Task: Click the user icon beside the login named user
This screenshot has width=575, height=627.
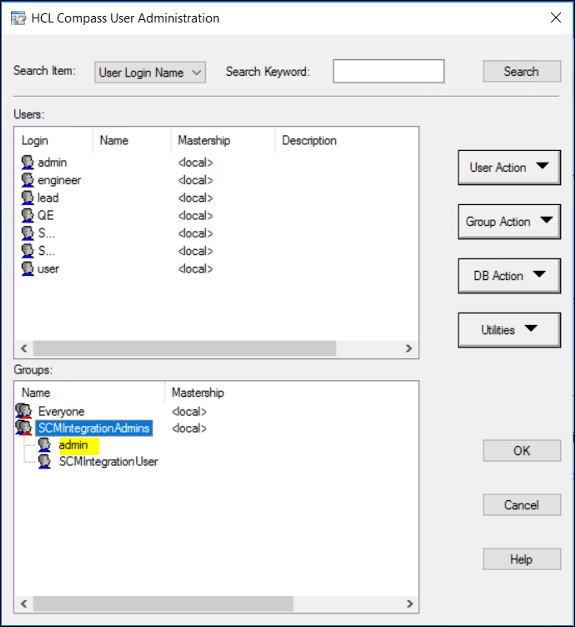Action: (x=28, y=269)
